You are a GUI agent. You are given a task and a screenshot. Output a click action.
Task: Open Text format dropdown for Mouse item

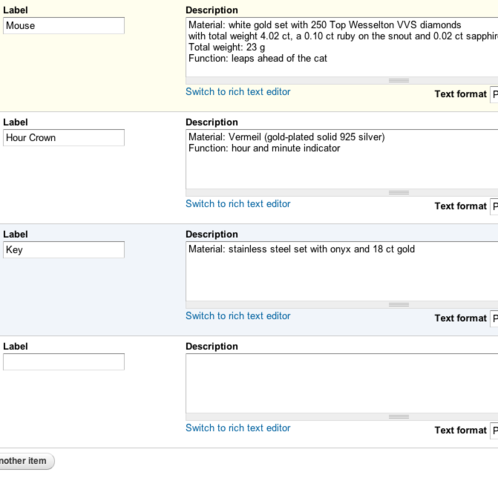(494, 94)
